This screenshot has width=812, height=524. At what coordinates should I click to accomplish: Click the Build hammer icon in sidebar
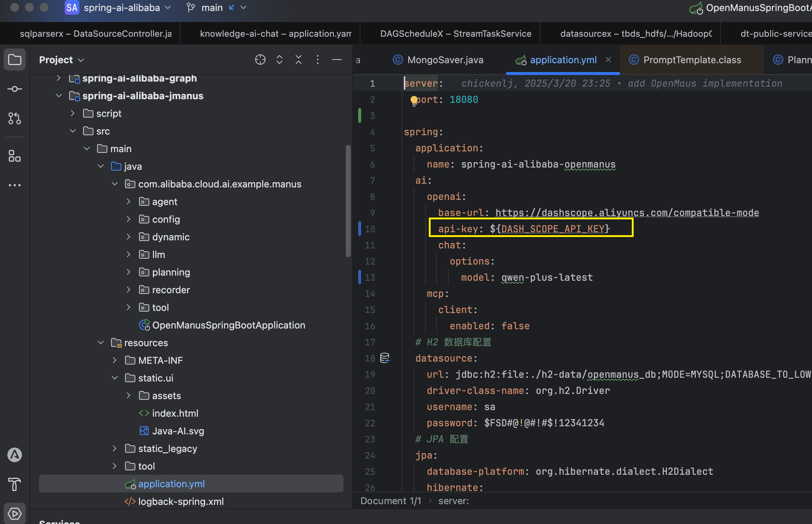click(x=15, y=484)
